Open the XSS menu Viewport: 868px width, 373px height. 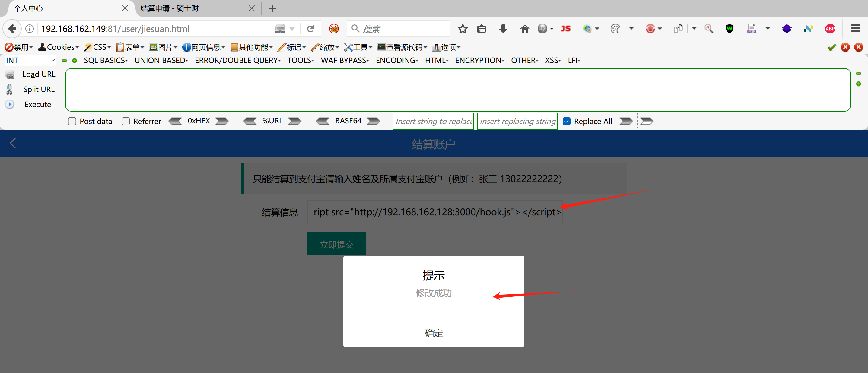pyautogui.click(x=553, y=60)
